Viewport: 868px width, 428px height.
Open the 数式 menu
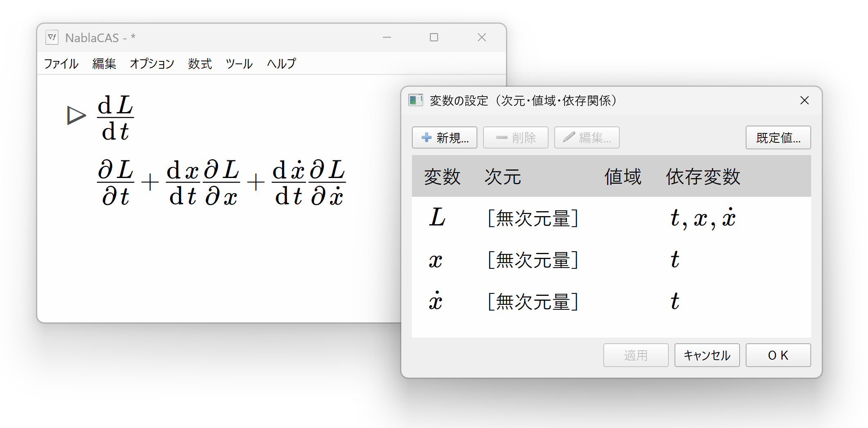point(199,64)
